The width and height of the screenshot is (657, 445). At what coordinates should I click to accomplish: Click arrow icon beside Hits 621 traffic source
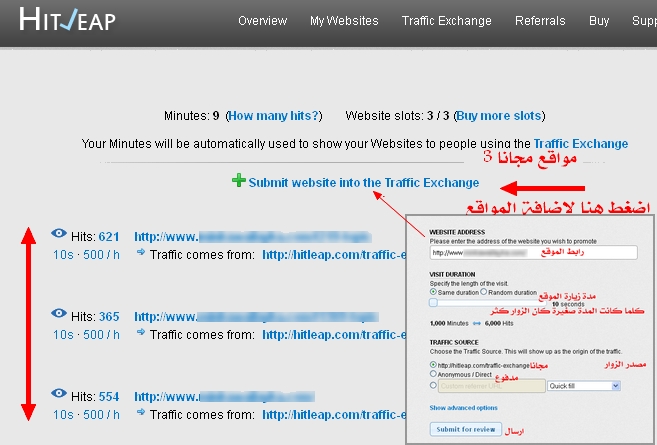tap(141, 252)
